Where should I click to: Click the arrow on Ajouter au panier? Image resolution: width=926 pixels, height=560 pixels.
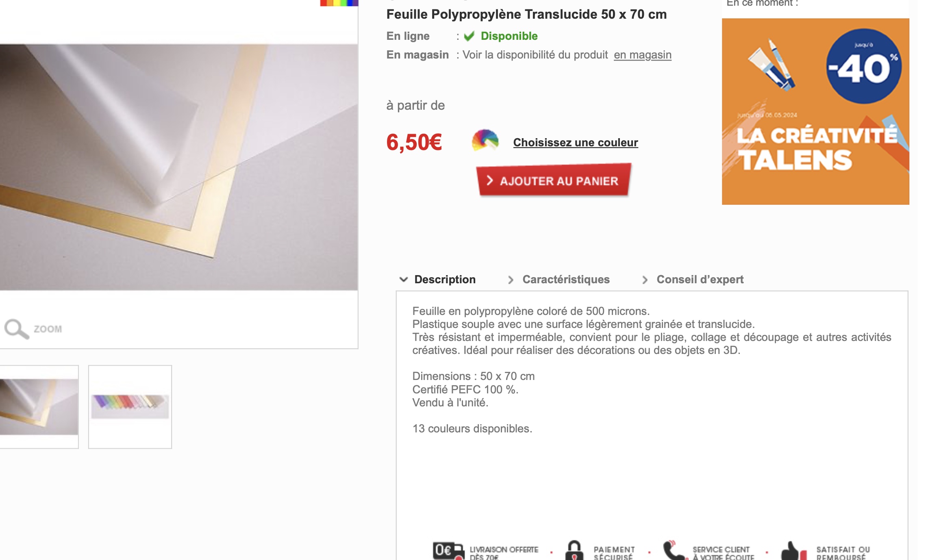click(490, 181)
